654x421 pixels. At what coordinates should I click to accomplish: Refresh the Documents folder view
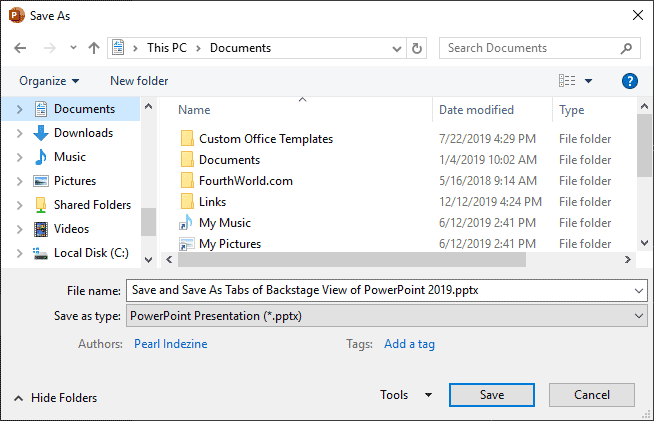[x=417, y=48]
